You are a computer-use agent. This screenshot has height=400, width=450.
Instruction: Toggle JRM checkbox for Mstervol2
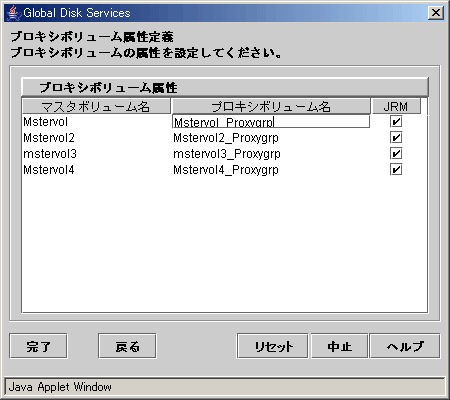[396, 137]
